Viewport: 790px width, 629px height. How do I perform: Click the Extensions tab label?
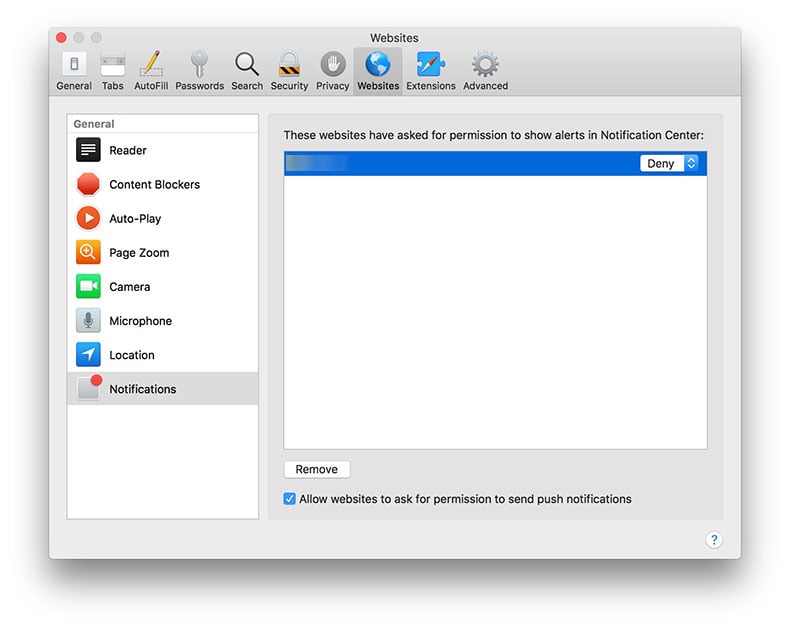[x=431, y=86]
